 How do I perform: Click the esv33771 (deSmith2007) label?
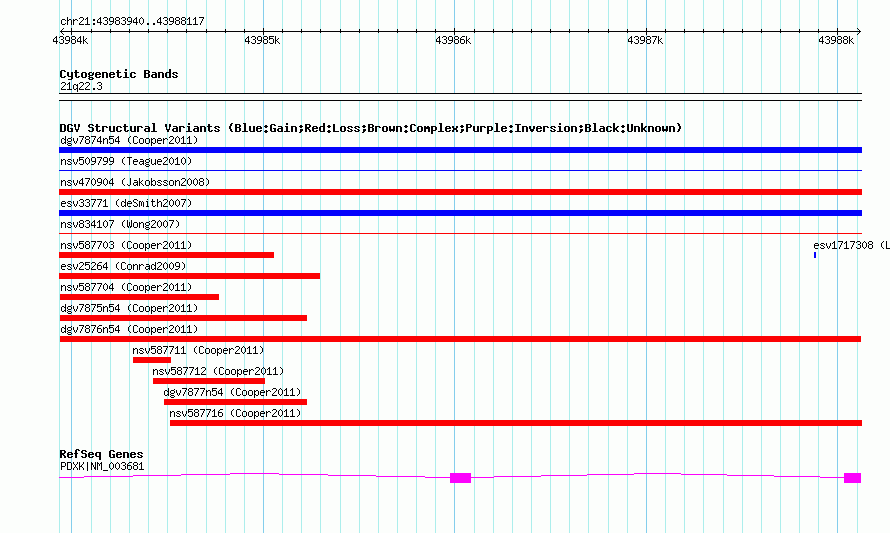click(x=126, y=203)
